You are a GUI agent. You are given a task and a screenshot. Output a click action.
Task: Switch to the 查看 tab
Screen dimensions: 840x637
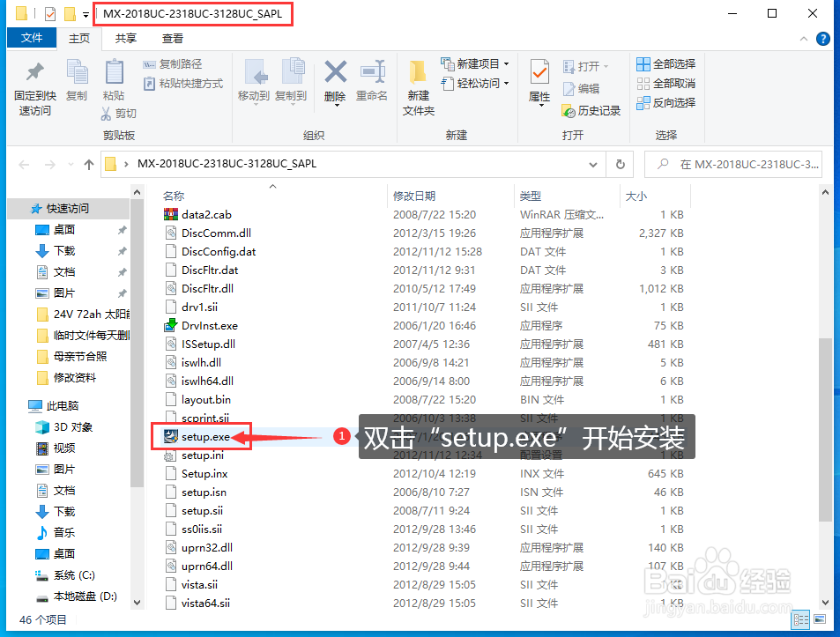[173, 38]
